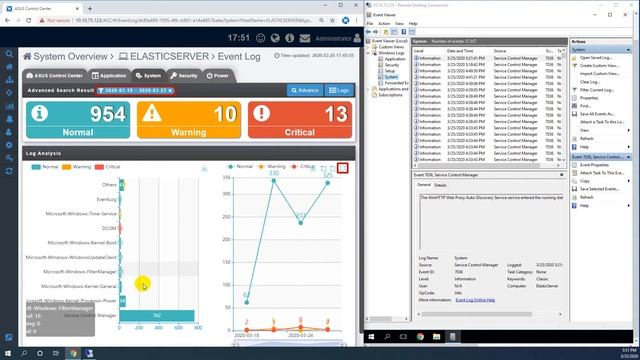The image size is (640, 360).
Task: Open Chrome in remote desktop taskbar
Action: 420,337
